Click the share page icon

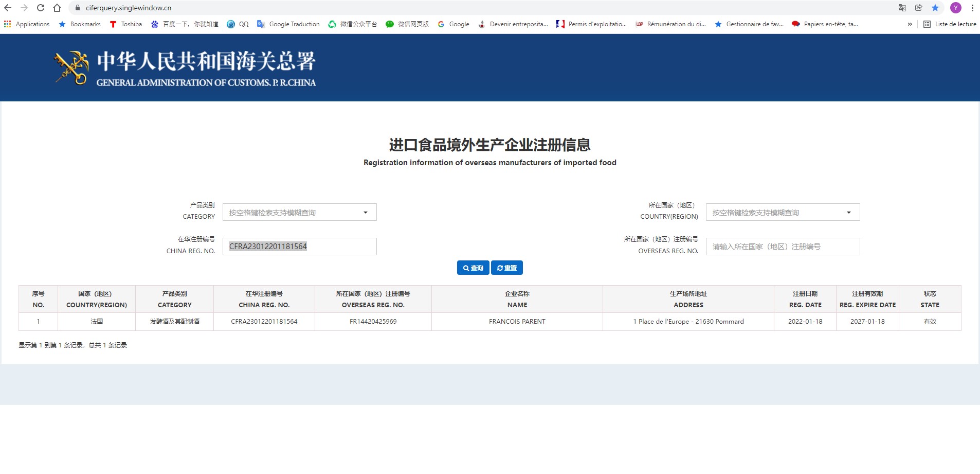[919, 8]
